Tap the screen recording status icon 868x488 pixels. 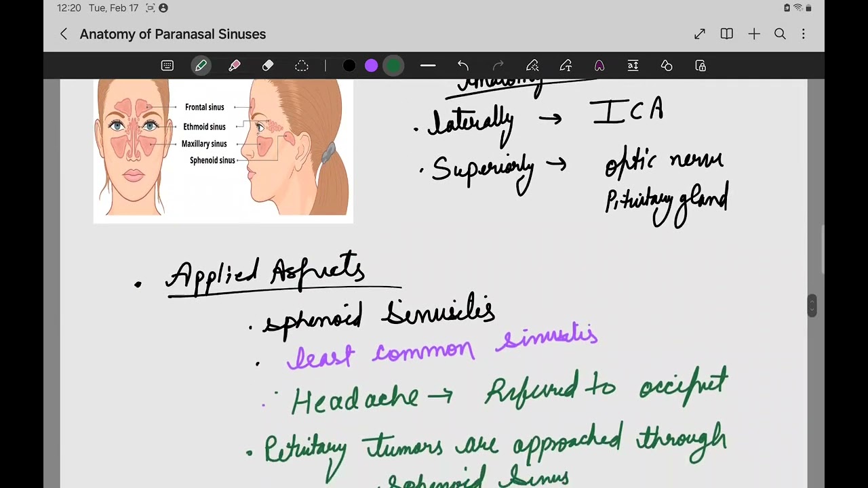pyautogui.click(x=151, y=8)
